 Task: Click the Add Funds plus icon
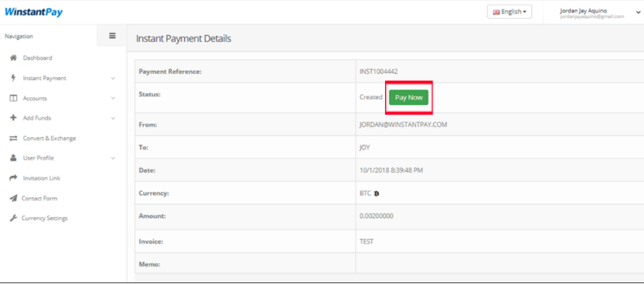[12, 118]
